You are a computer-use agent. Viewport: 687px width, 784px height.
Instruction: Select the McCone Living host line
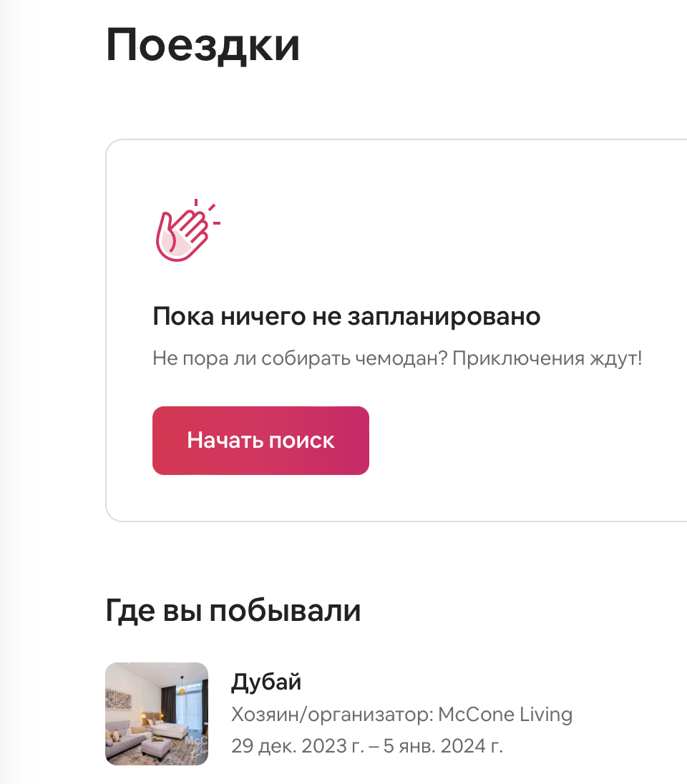[x=401, y=715]
